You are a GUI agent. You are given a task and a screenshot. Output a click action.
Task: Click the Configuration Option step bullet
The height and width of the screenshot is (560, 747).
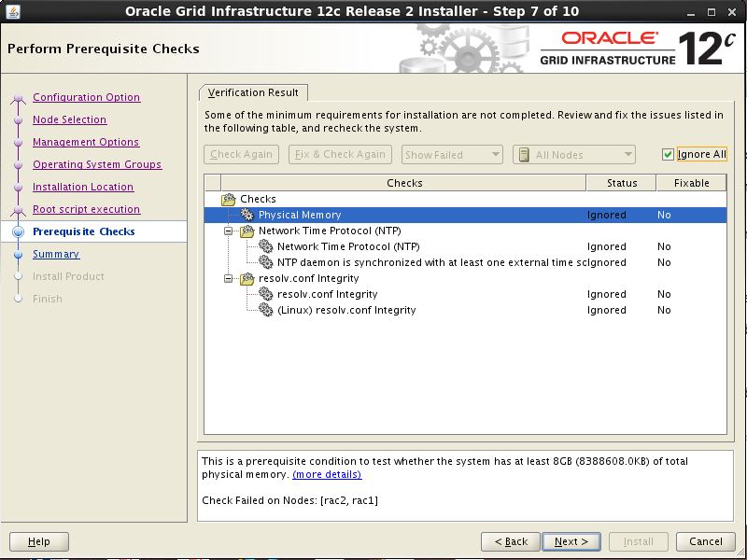pos(18,98)
